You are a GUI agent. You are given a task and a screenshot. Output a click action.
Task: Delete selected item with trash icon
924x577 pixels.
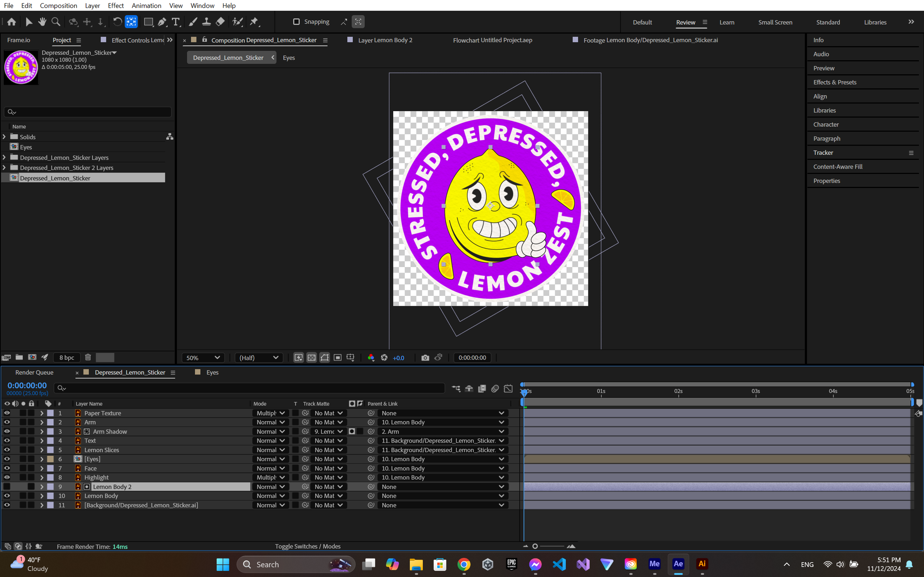pos(88,357)
